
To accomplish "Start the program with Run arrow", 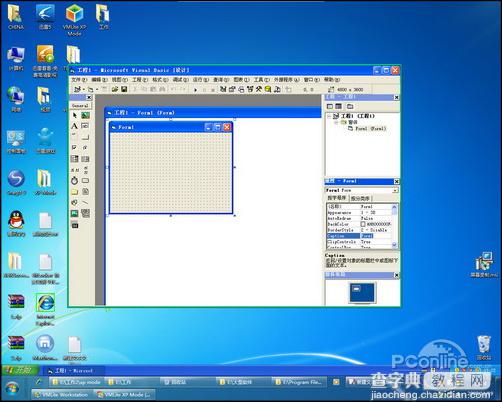I will 195,89.
